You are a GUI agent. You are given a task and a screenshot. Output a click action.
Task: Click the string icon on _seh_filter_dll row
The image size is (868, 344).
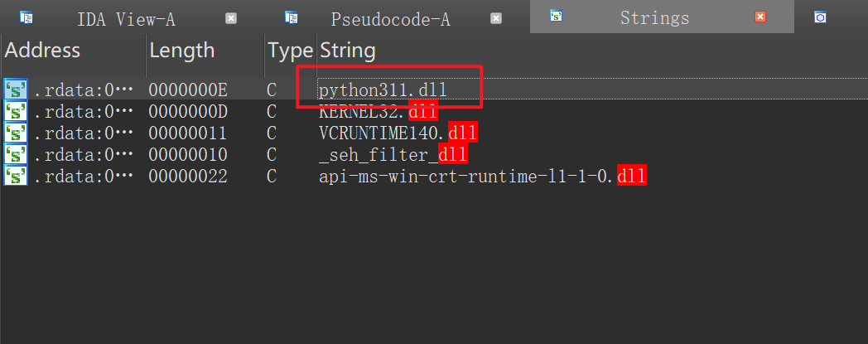pyautogui.click(x=15, y=154)
